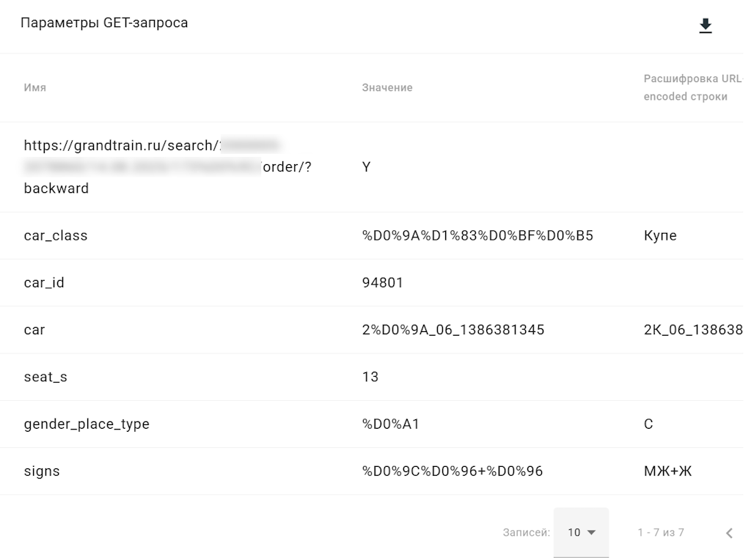Viewport: 751px width, 560px height.
Task: Click the decoded value Купе
Action: pyautogui.click(x=660, y=235)
